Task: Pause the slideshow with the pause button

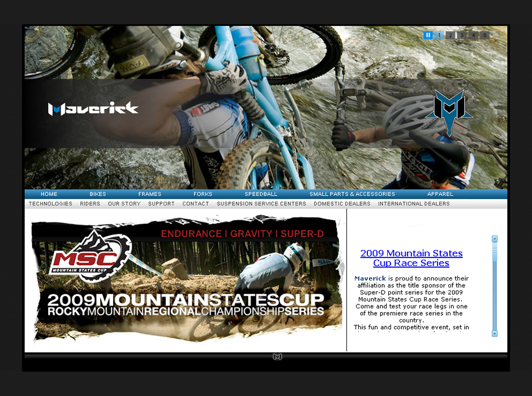Action: coord(428,35)
